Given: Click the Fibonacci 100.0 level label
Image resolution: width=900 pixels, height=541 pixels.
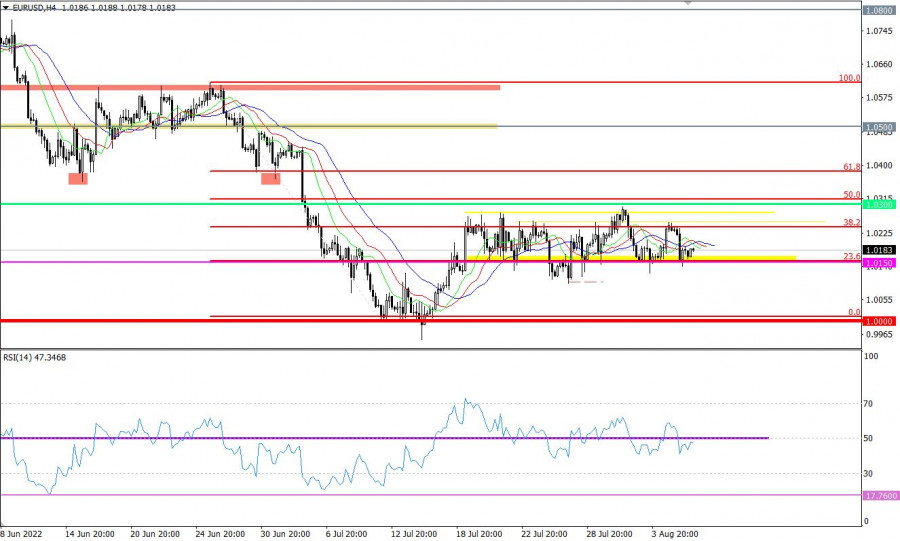Looking at the screenshot, I should point(849,77).
